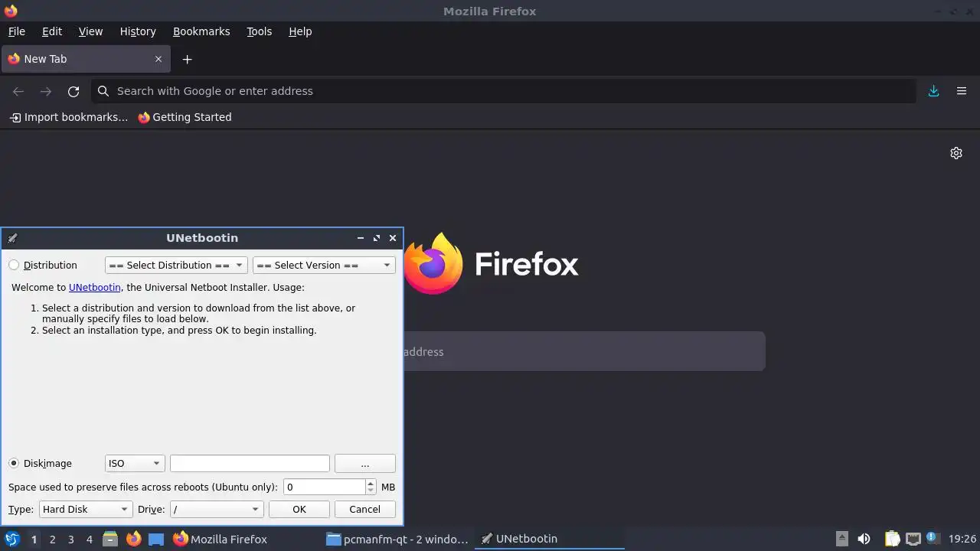This screenshot has width=980, height=551.
Task: Expand the Select Version dropdown
Action: (x=324, y=265)
